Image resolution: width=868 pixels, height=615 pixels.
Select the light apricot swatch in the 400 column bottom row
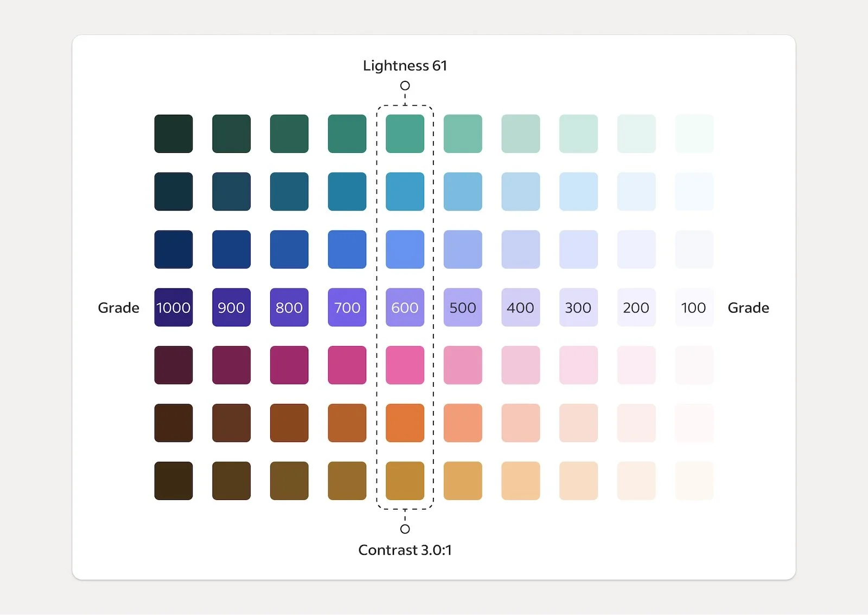pos(521,481)
